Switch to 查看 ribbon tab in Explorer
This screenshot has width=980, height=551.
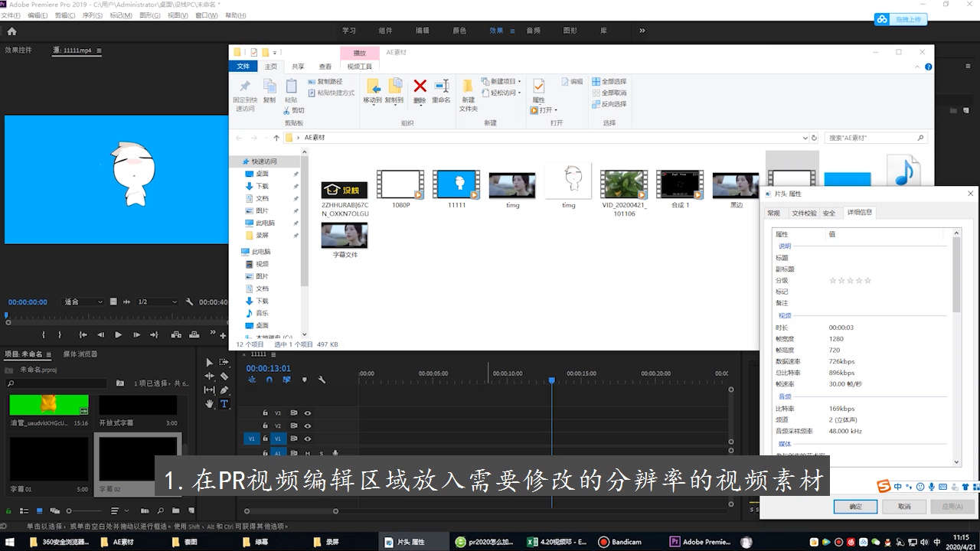[325, 67]
